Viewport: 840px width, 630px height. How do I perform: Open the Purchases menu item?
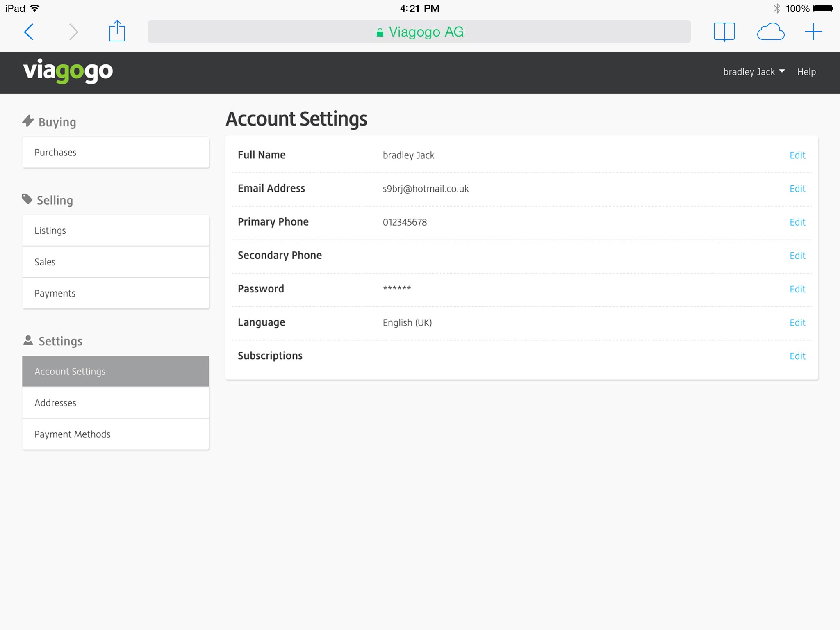(116, 153)
